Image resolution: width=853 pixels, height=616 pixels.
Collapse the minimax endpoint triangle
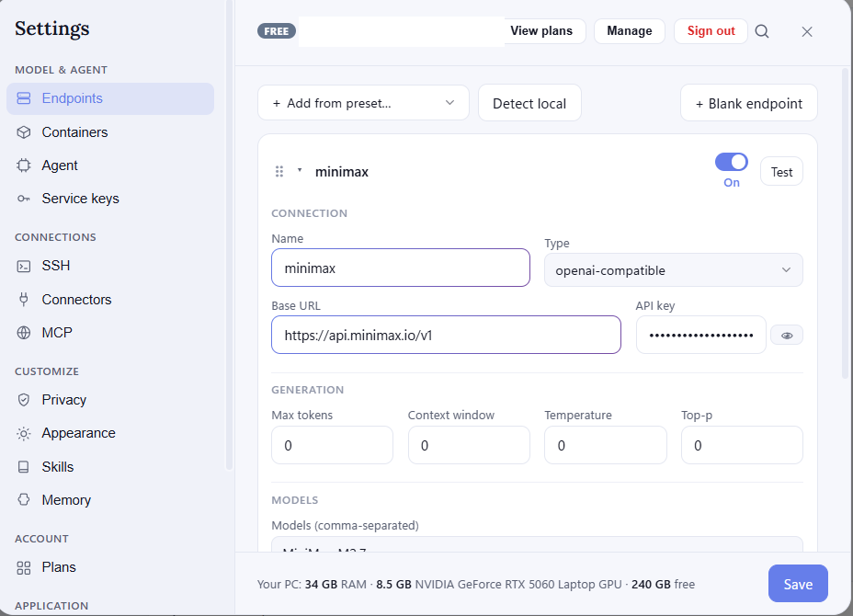point(300,170)
